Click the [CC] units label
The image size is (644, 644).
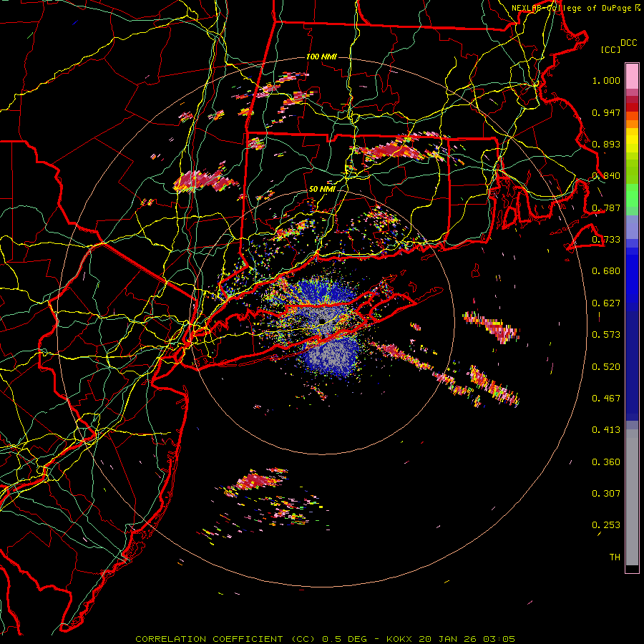[611, 49]
